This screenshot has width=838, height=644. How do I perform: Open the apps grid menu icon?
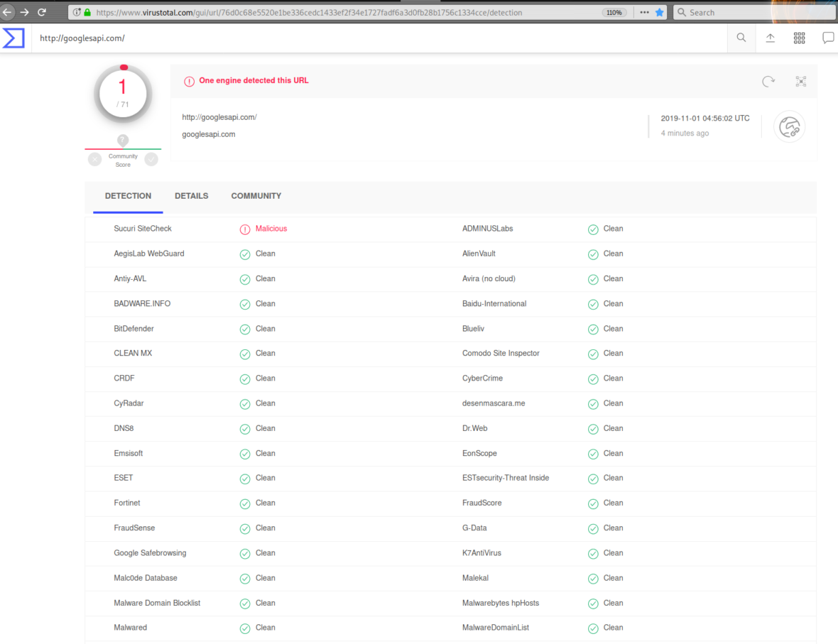(799, 38)
